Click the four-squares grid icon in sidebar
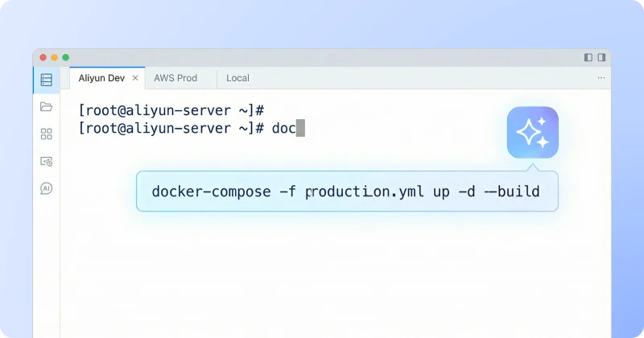Screen dimensions: 644x338 pos(46,134)
